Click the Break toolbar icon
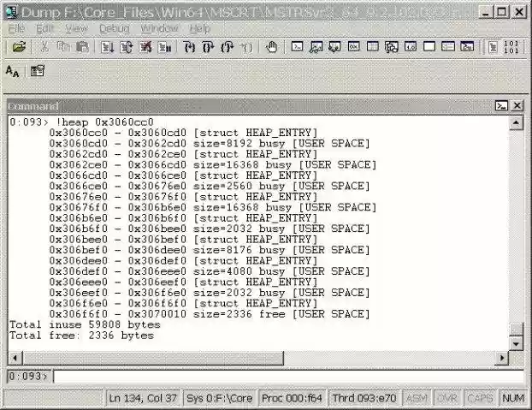This screenshot has height=410, width=532. [164, 47]
